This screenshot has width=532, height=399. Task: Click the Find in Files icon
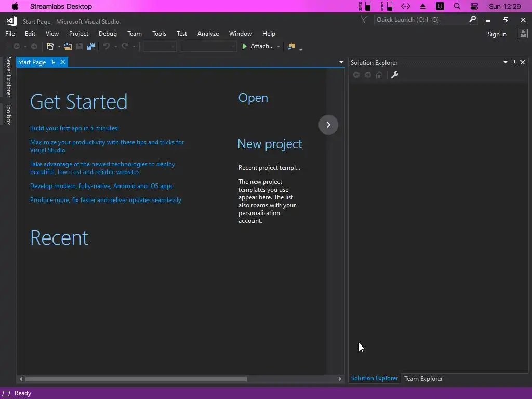(x=291, y=46)
